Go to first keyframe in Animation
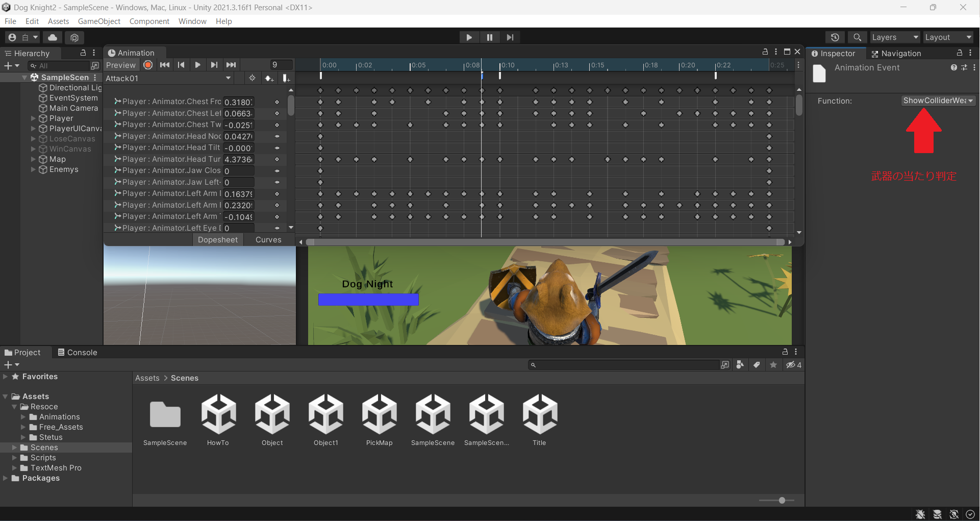The height and width of the screenshot is (521, 980). point(164,65)
